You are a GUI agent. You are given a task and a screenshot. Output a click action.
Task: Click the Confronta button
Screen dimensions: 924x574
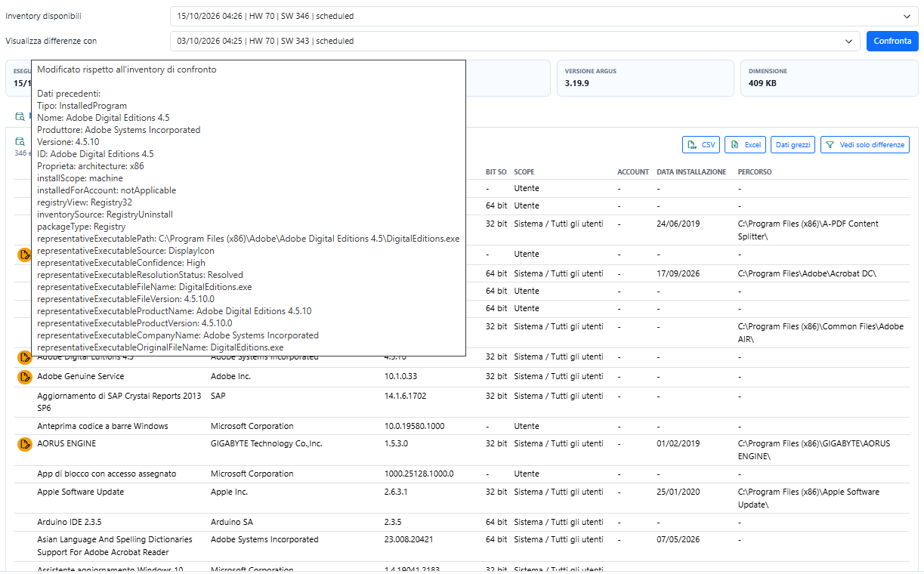(x=892, y=41)
